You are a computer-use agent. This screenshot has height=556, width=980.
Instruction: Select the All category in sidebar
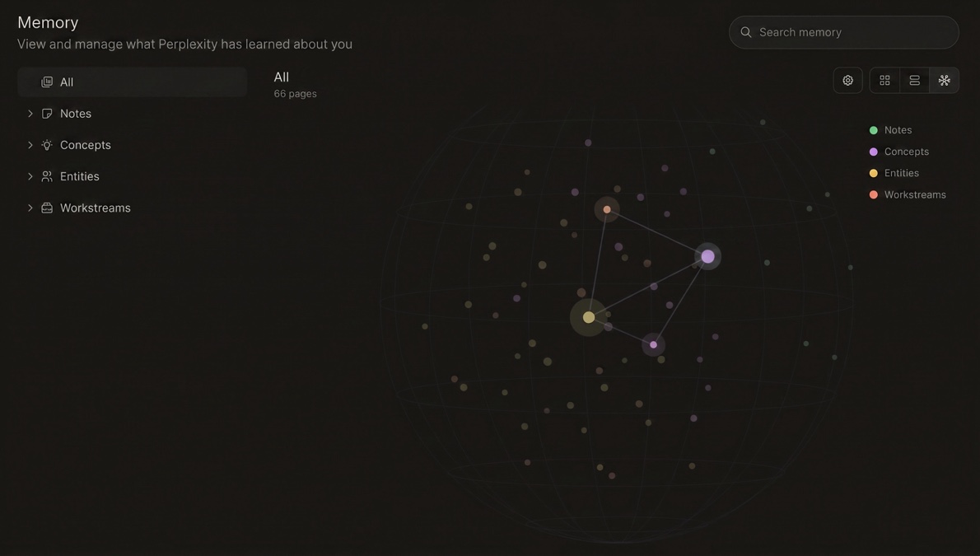point(133,82)
